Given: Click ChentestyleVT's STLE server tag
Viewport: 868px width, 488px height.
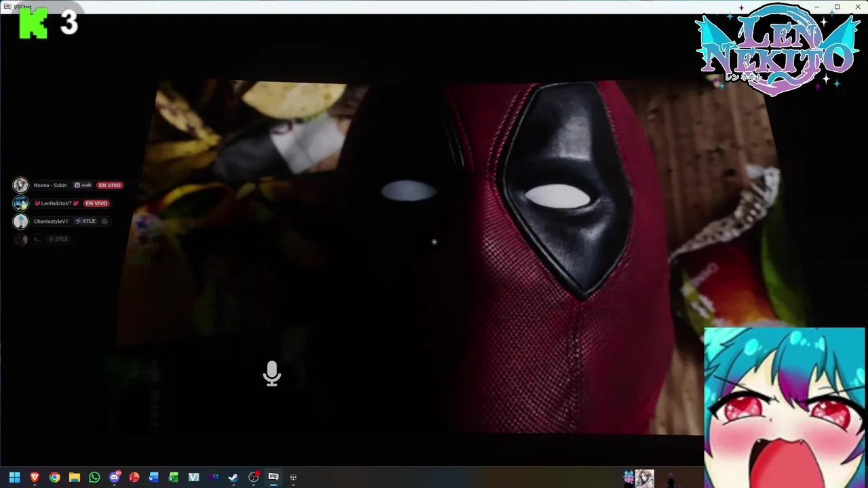Looking at the screenshot, I should click(x=85, y=221).
